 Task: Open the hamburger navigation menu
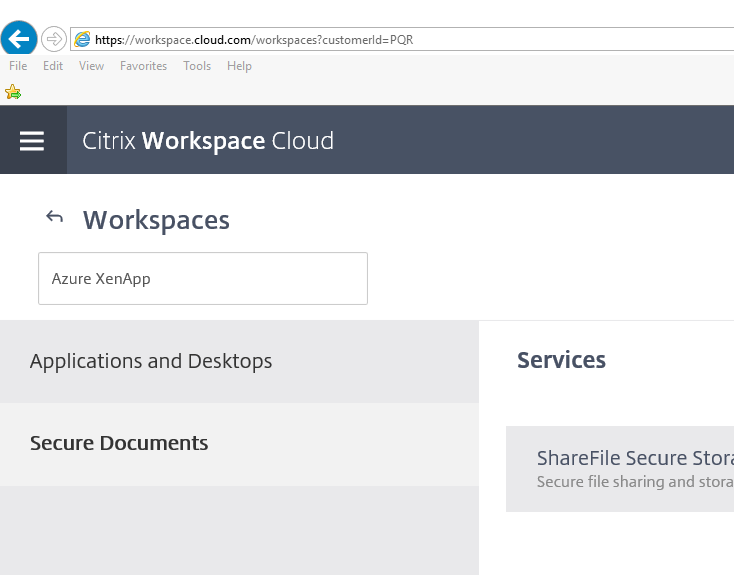click(x=32, y=140)
